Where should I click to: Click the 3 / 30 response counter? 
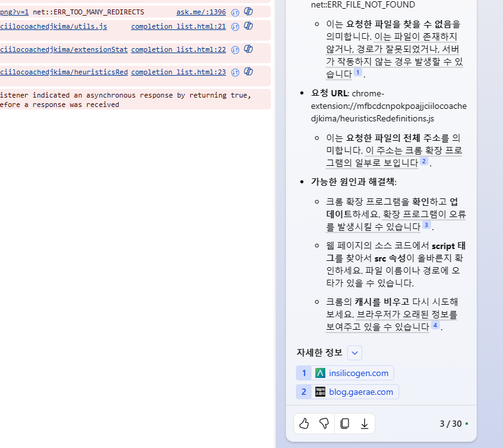tap(450, 424)
